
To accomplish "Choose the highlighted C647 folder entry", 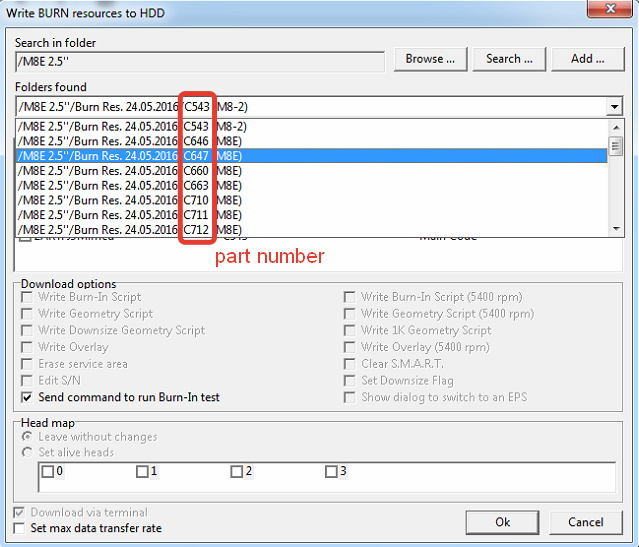I will 300,156.
